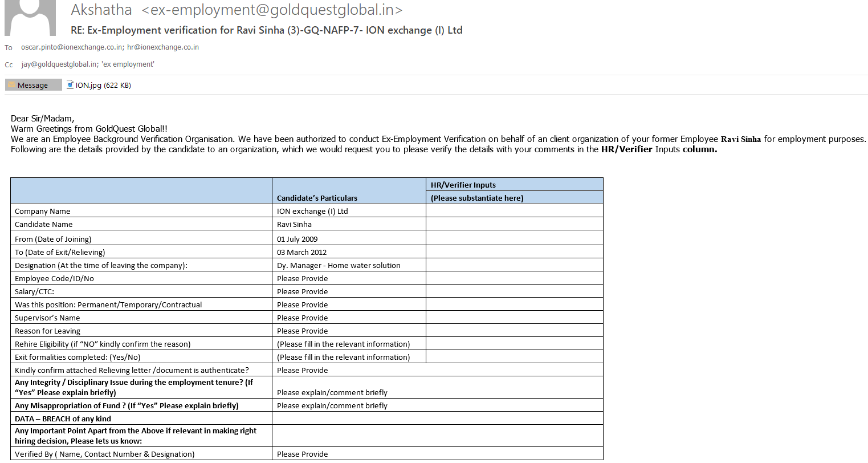Click '(Please fill in...)' in Rehire Eligibility row

click(x=344, y=344)
